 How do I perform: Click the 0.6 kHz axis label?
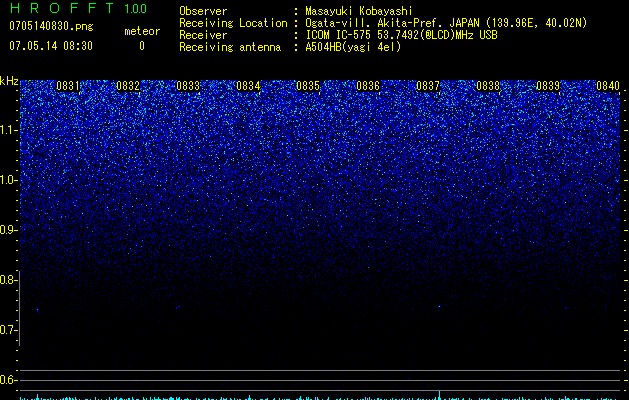[8, 380]
